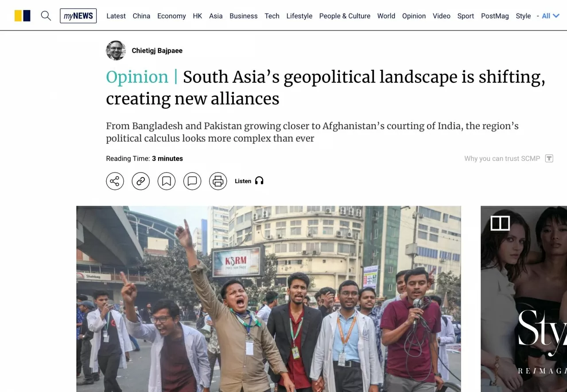The height and width of the screenshot is (392, 567).
Task: Click the trust project icon
Action: tap(549, 158)
